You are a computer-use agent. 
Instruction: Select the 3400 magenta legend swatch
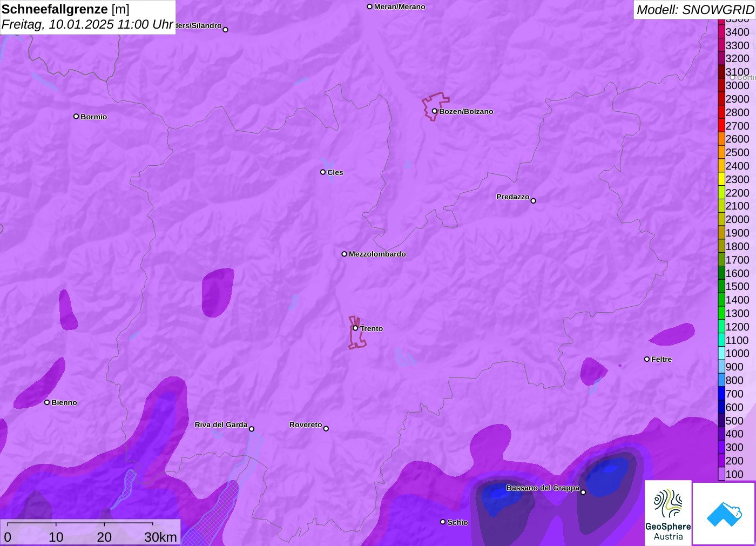pos(721,32)
